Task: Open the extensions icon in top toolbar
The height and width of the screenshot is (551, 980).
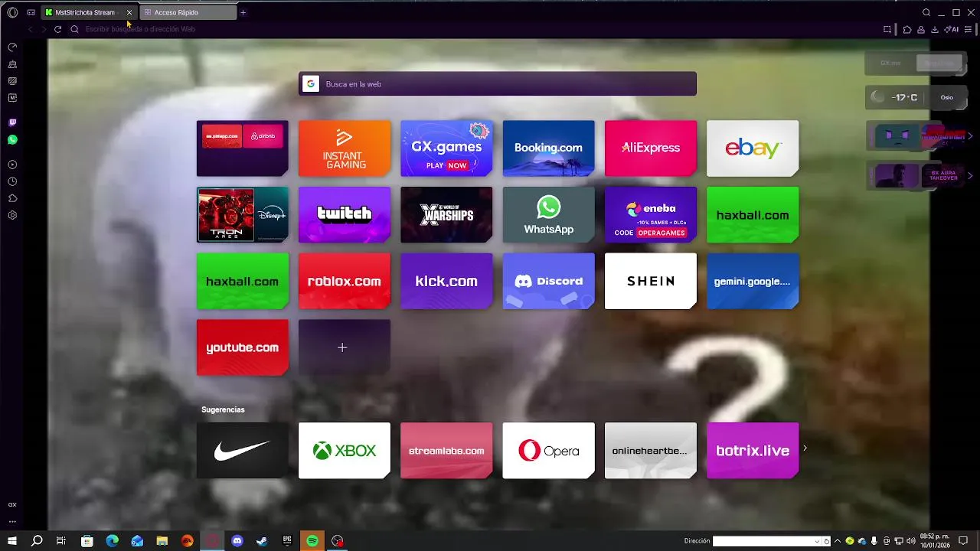Action: click(907, 29)
